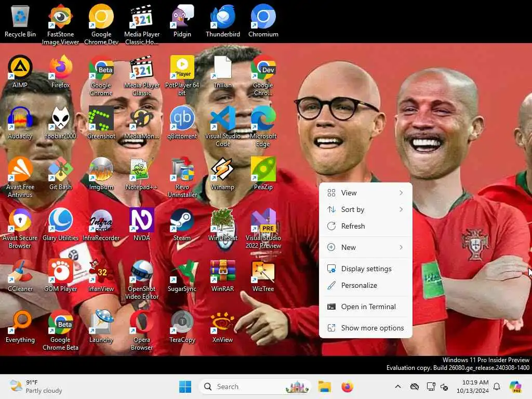Open Visual Studio Code shortcut
This screenshot has height=399, width=532.
click(x=222, y=126)
